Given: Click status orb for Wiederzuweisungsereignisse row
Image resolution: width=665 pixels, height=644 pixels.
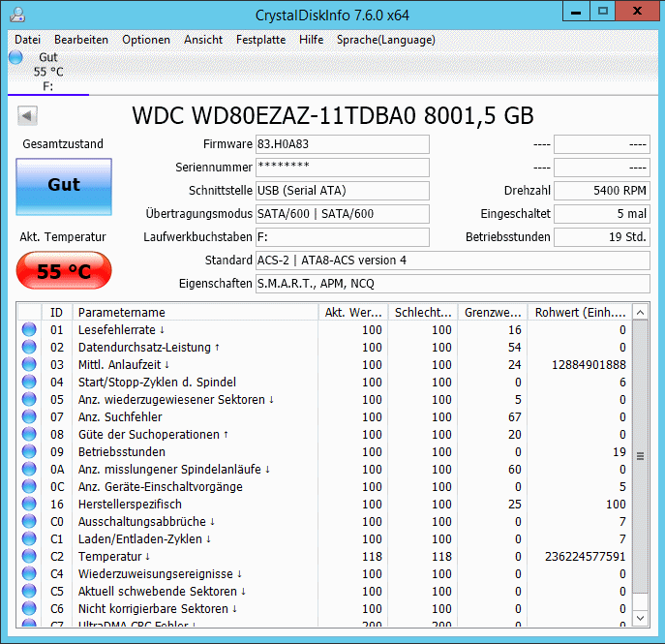Looking at the screenshot, I should pos(29,573).
